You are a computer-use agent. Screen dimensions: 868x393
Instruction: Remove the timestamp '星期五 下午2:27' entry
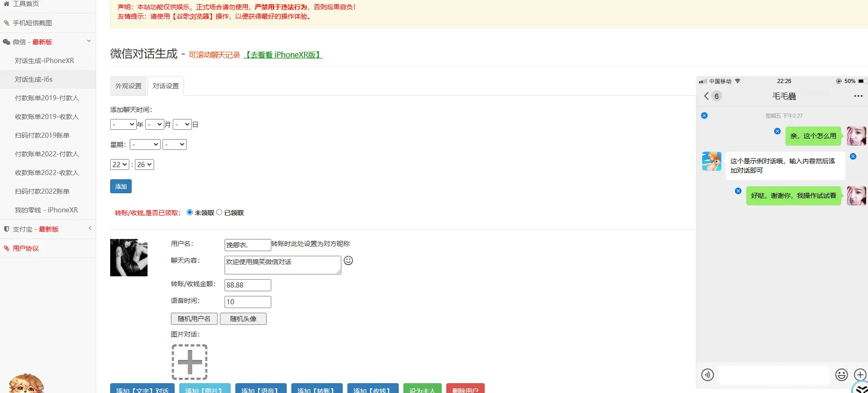click(x=705, y=116)
